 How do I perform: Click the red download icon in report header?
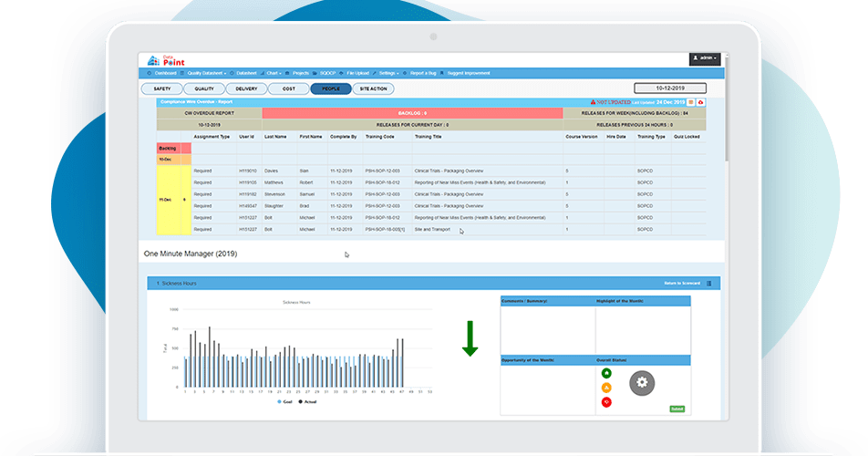[700, 102]
